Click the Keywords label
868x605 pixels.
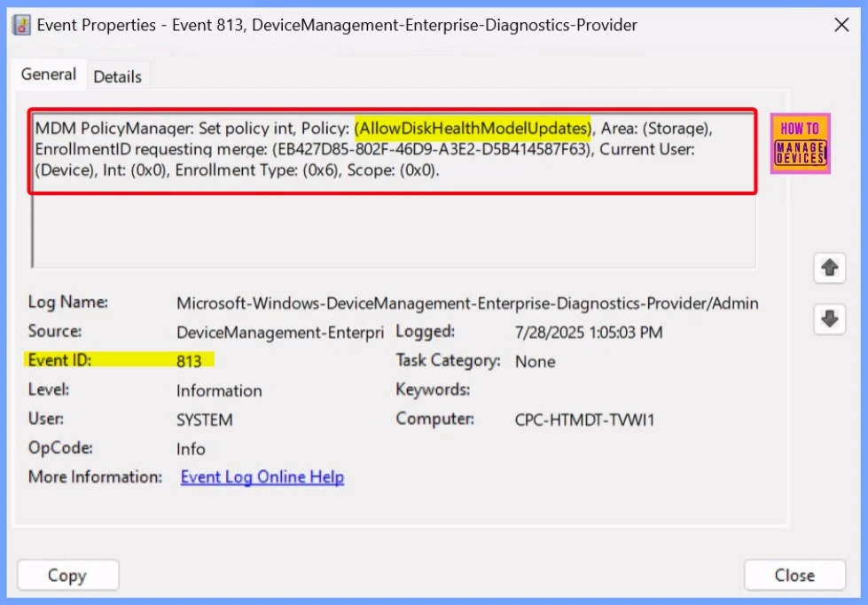[x=433, y=389]
